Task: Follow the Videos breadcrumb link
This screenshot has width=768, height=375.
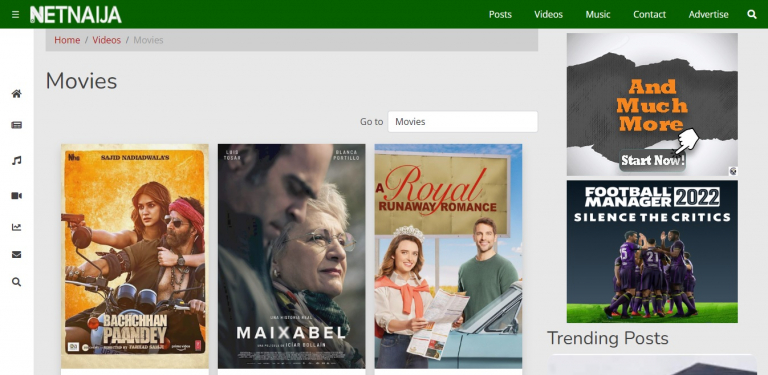Action: (x=106, y=40)
